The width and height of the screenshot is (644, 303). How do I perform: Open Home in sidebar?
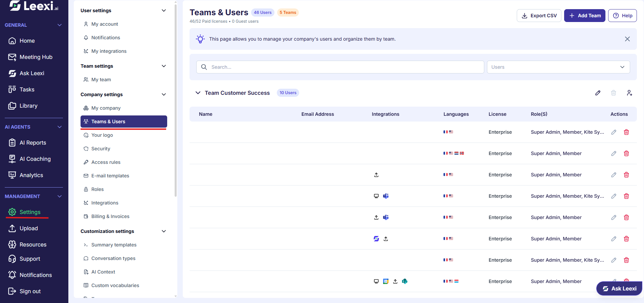(x=27, y=41)
